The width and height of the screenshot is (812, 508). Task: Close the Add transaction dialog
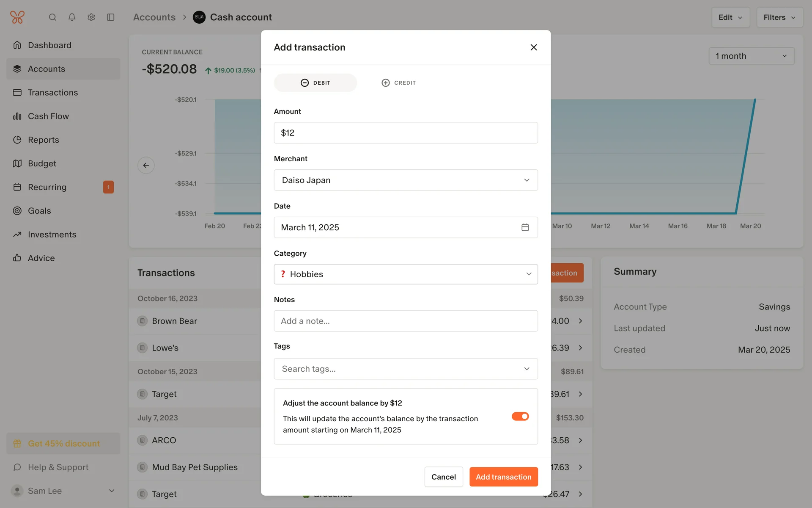(x=534, y=47)
